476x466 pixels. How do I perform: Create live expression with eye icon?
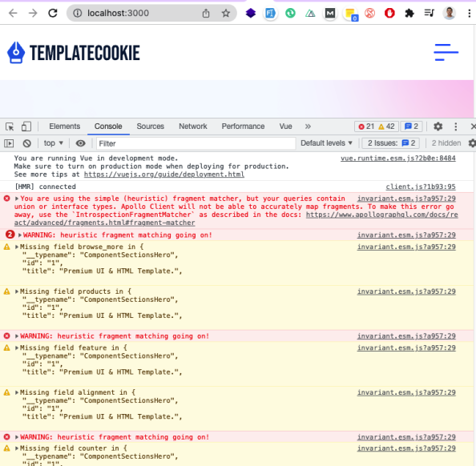click(80, 143)
